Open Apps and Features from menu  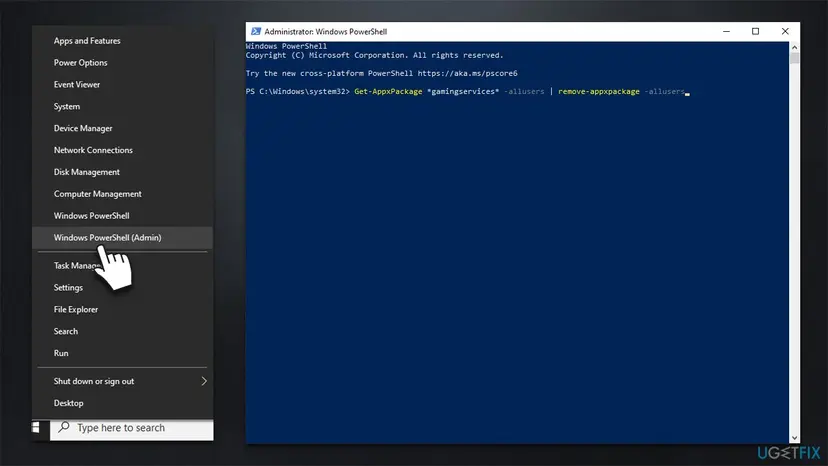pos(123,41)
